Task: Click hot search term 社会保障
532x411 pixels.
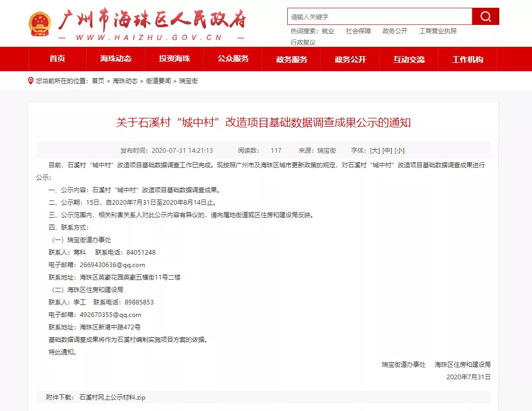Action: point(358,31)
